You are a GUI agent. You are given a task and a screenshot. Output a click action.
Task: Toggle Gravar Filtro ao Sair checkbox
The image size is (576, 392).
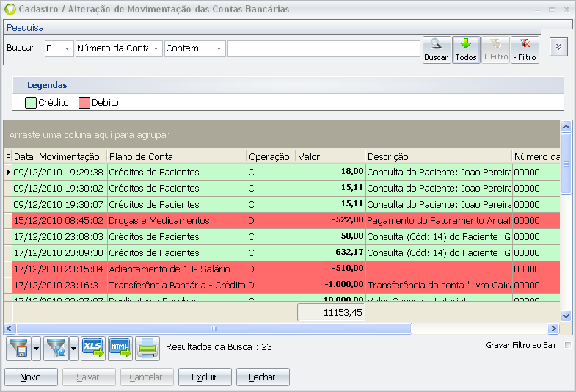pos(568,345)
